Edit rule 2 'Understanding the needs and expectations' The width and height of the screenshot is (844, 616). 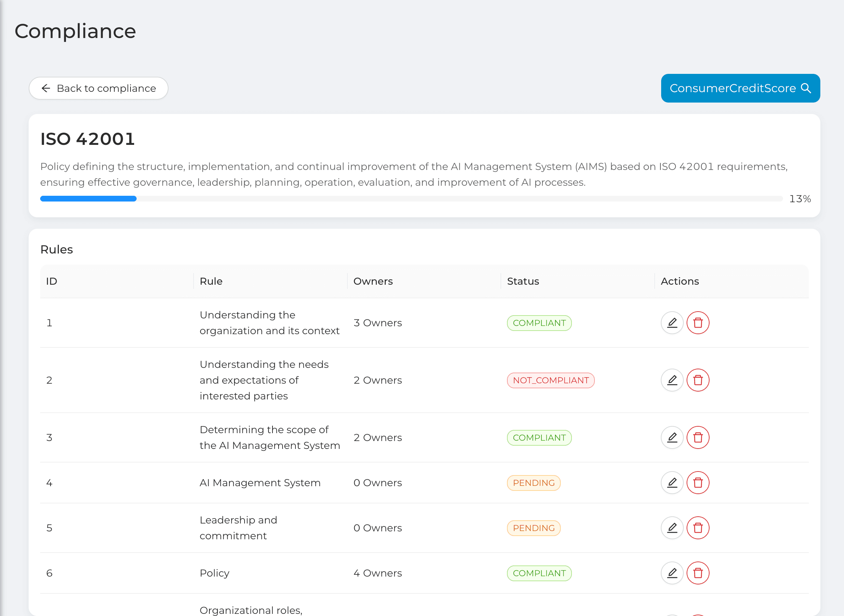pyautogui.click(x=672, y=380)
